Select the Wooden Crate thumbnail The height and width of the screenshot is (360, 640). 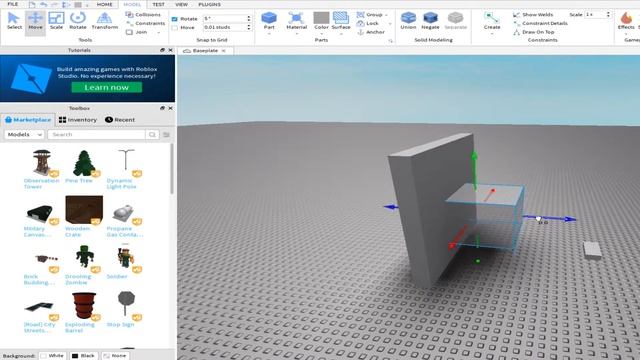coord(84,210)
